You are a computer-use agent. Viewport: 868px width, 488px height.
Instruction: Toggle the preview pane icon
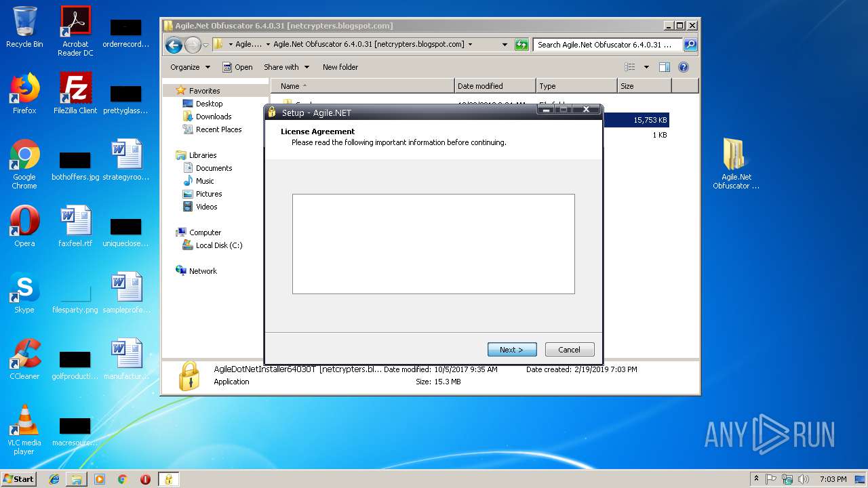click(x=665, y=67)
